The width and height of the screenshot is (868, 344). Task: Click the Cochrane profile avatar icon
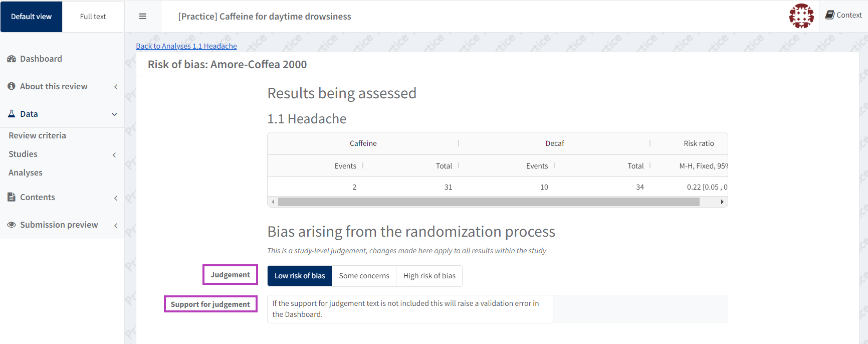[801, 16]
